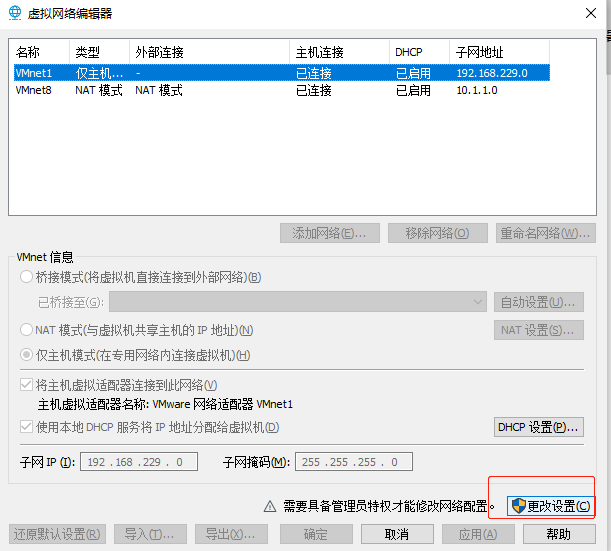This screenshot has width=611, height=551.
Task: Select NAT 模式 radio button
Action: pos(26,330)
